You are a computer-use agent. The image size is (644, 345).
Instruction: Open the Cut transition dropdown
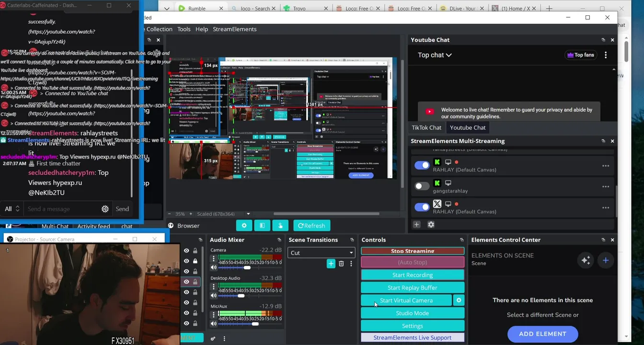(321, 253)
